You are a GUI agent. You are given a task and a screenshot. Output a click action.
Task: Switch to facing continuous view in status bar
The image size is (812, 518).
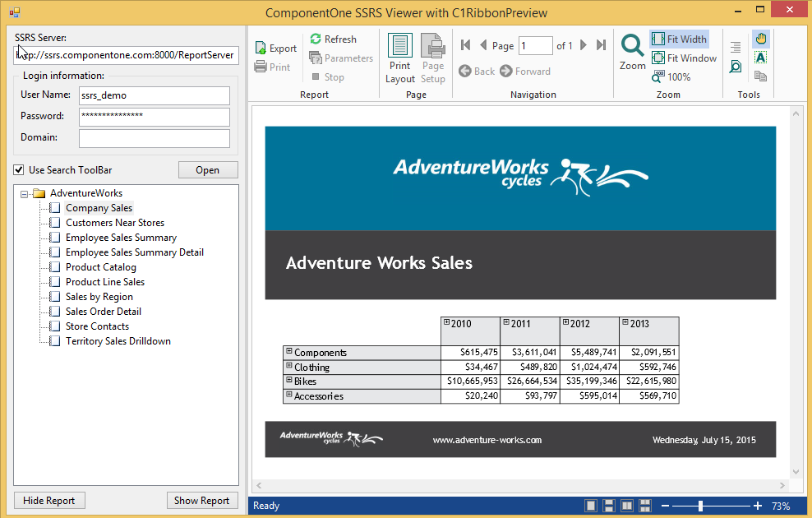coord(645,506)
